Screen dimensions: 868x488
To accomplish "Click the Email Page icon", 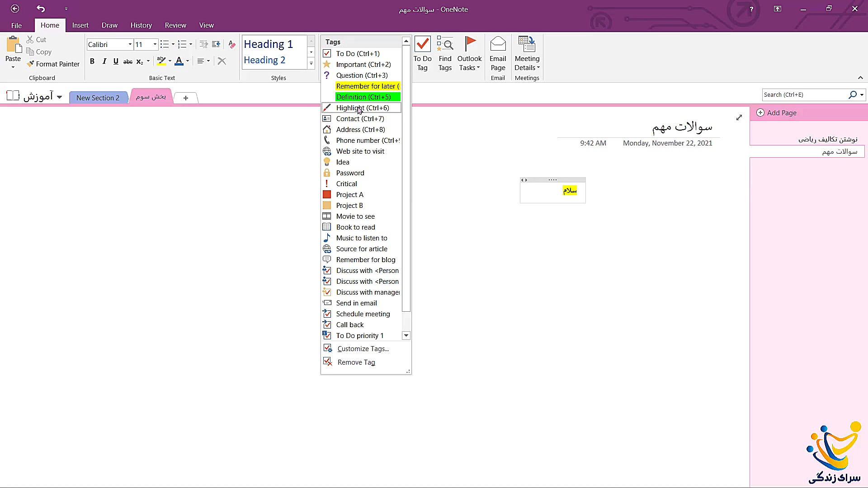I will point(498,53).
